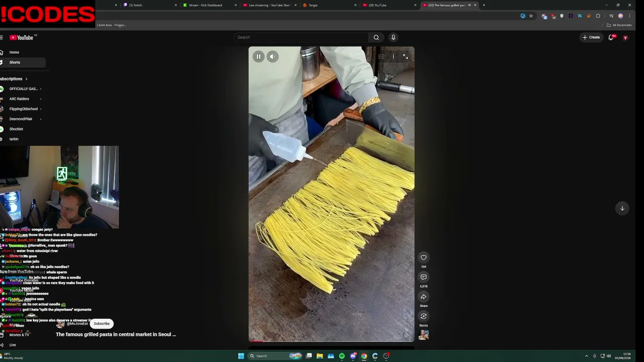644x362 pixels.
Task: Open the Windows Start menu
Action: (241, 356)
